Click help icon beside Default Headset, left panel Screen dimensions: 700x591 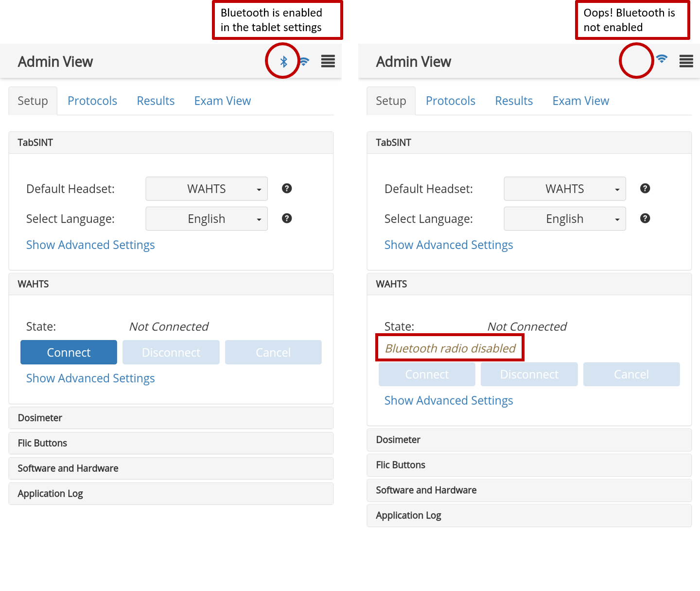click(287, 188)
